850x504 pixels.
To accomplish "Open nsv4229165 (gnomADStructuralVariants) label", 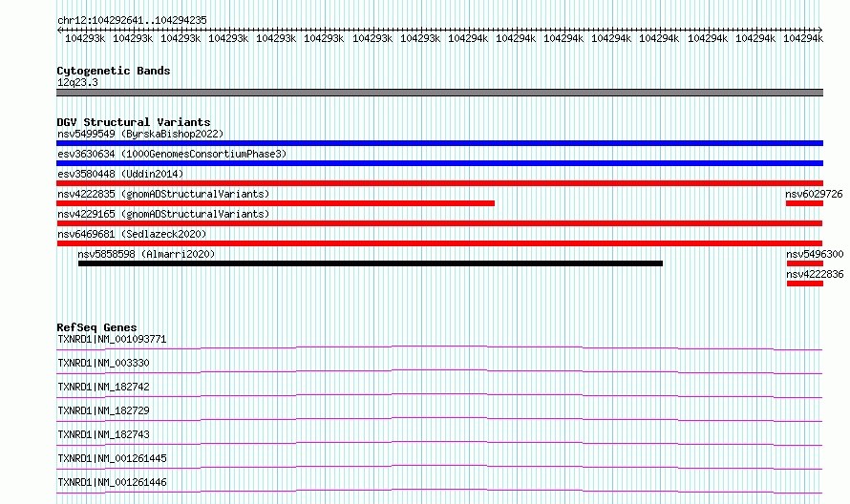I will pos(163,214).
